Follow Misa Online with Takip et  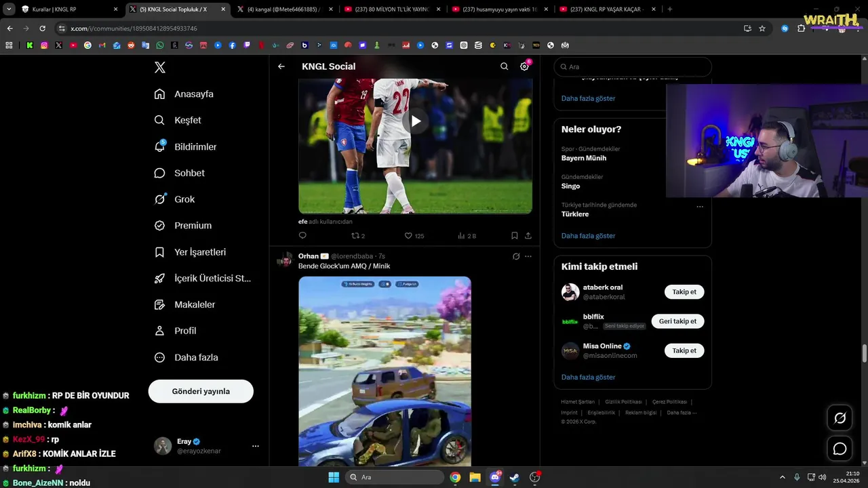tap(684, 350)
